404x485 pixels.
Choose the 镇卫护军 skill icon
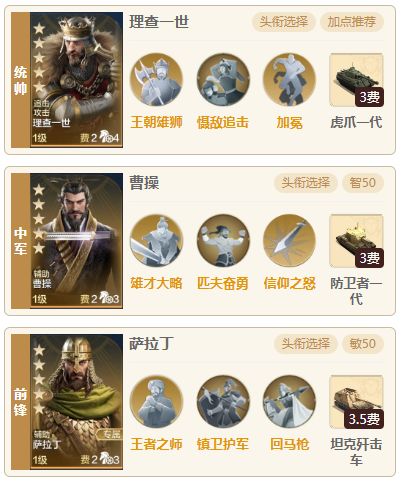223,402
